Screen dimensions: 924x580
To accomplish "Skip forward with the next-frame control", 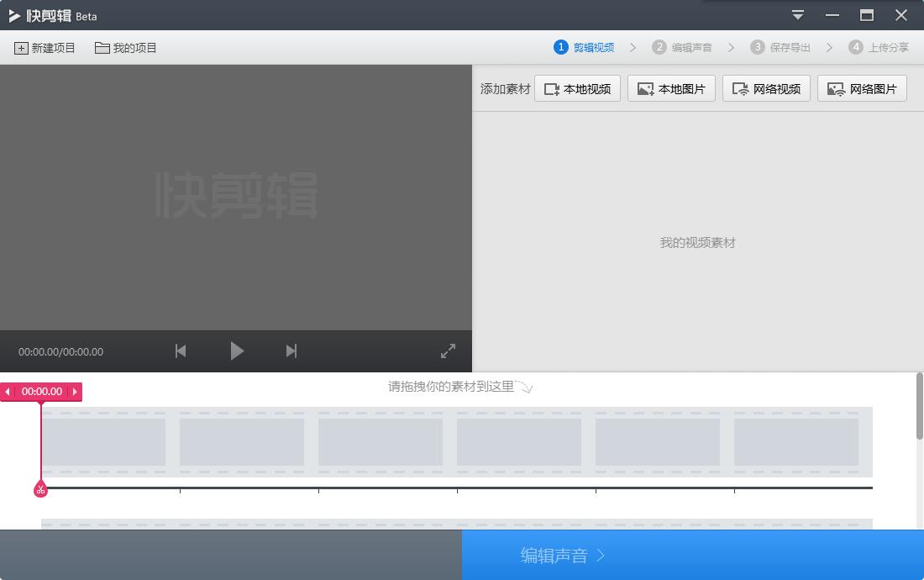I will click(x=291, y=351).
